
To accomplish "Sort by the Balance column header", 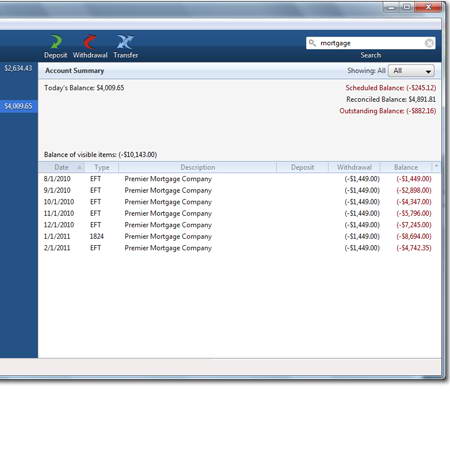I will pos(406,167).
